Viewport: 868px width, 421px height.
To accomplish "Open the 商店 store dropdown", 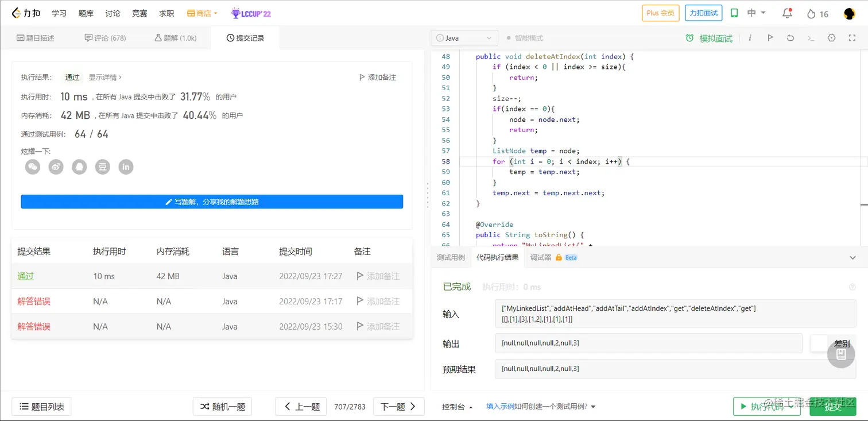I will 202,13.
